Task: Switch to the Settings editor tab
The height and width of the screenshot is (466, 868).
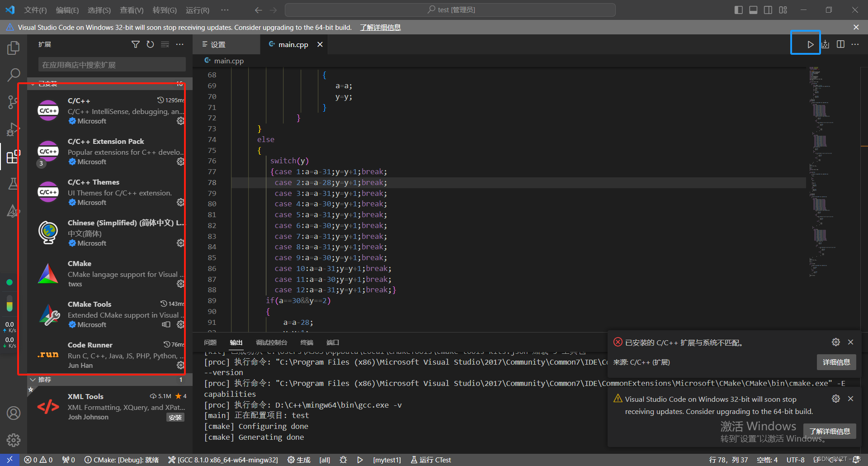Action: point(226,44)
